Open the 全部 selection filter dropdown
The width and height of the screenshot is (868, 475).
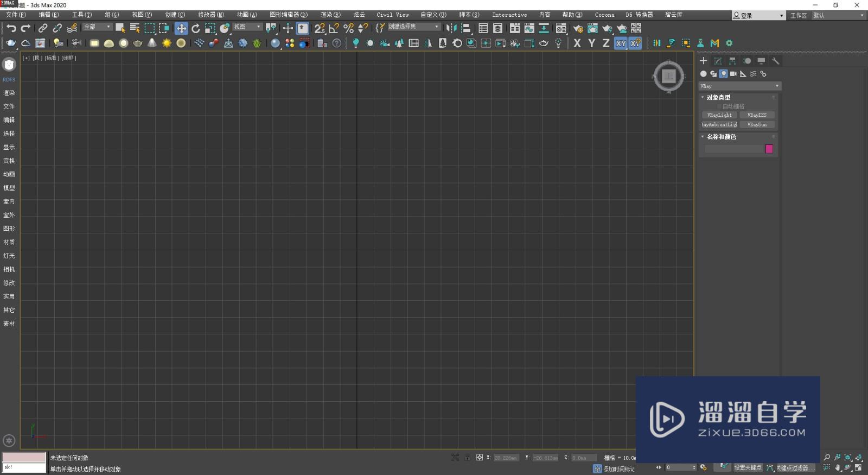click(97, 27)
